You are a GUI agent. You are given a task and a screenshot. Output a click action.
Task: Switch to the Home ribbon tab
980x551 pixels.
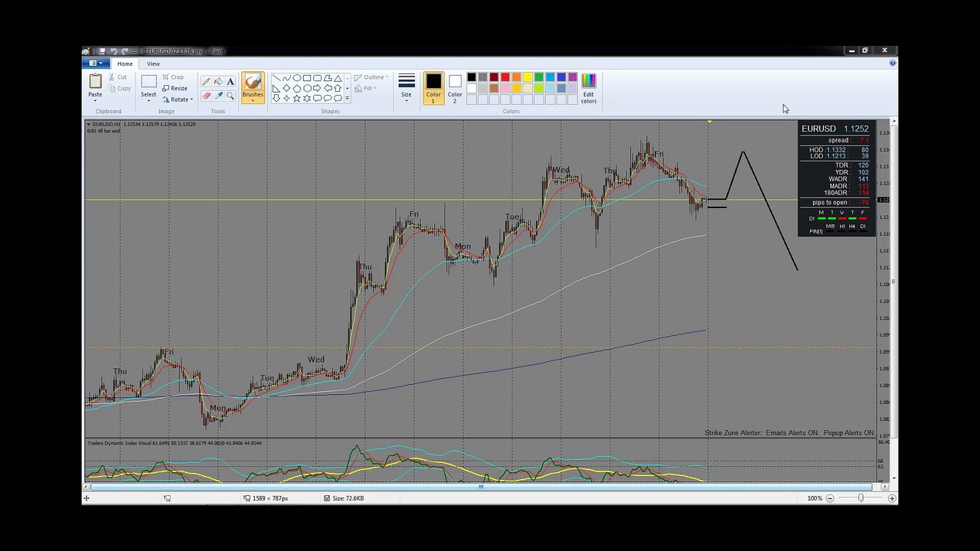125,64
